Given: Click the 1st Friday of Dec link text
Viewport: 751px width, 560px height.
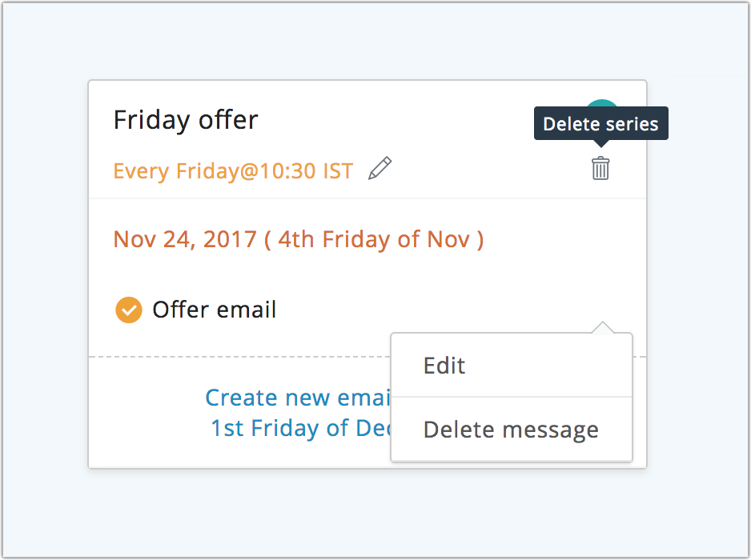Looking at the screenshot, I should point(300,428).
